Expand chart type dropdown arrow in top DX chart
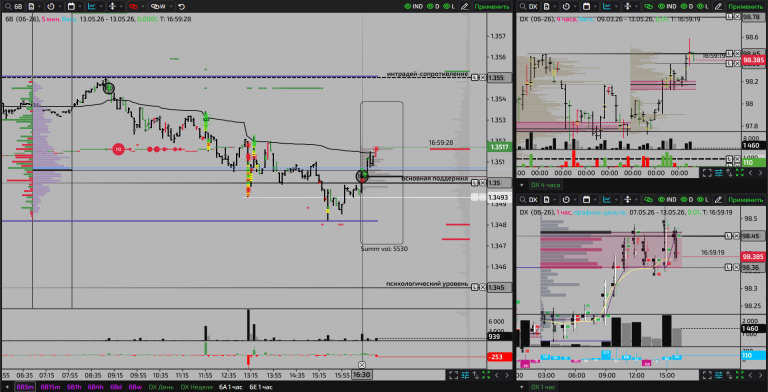768x392 pixels. pos(616,6)
